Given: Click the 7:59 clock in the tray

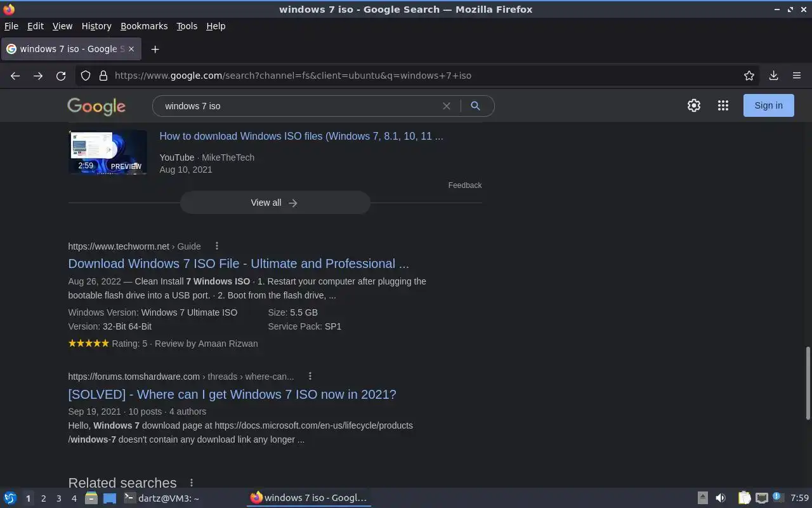Looking at the screenshot, I should point(799,498).
